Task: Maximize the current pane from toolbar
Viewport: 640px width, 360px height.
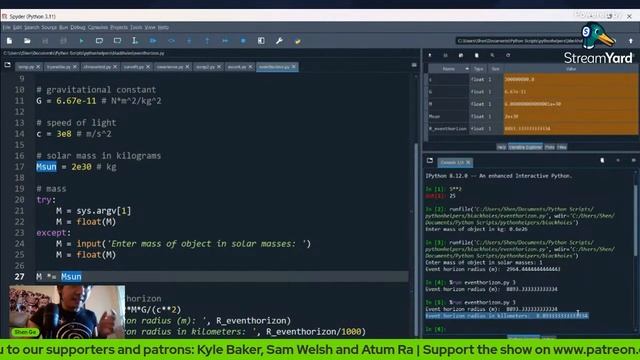Action: point(261,41)
